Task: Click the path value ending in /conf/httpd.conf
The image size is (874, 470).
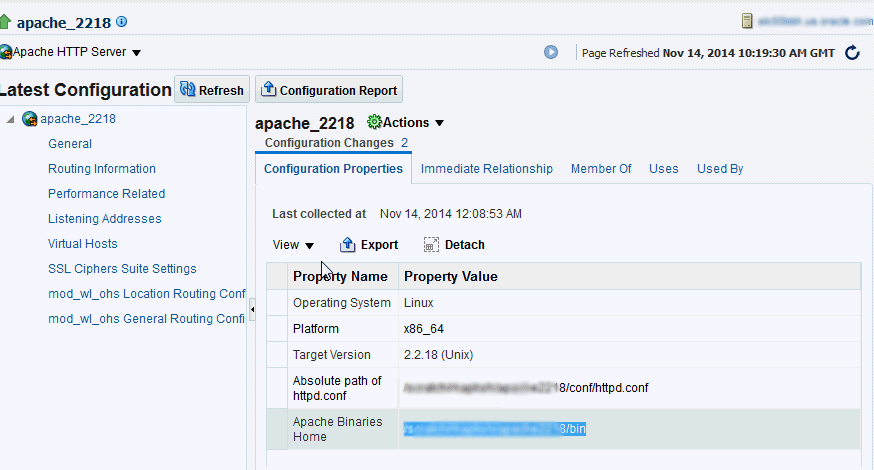Action: (526, 387)
